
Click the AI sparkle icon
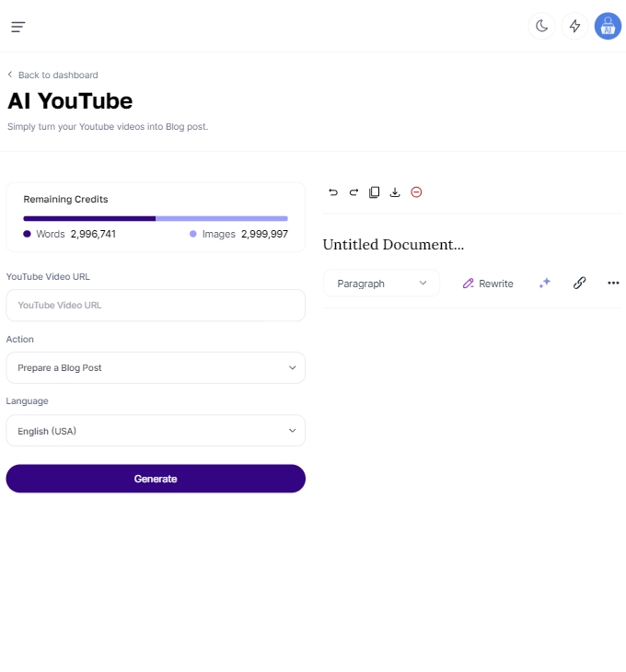click(545, 283)
